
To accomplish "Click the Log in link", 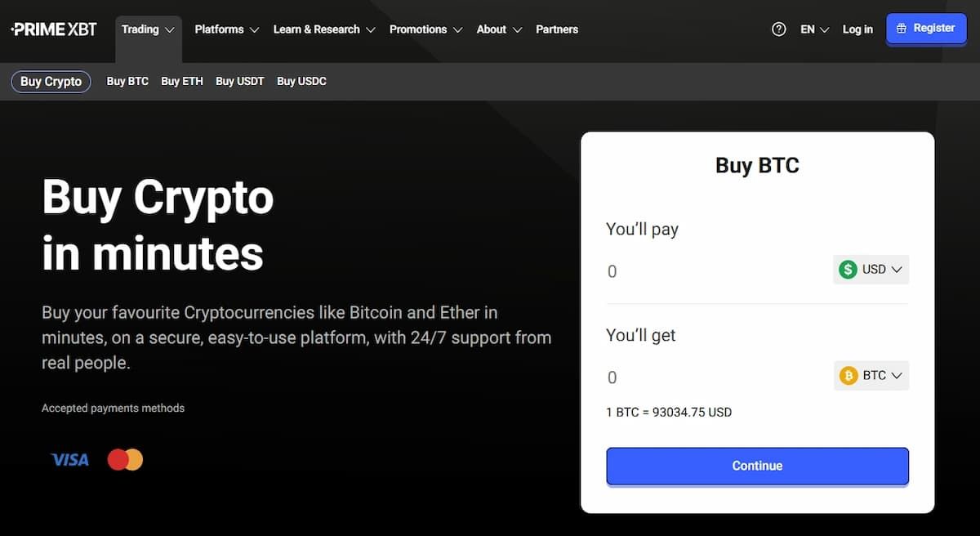I will click(857, 29).
